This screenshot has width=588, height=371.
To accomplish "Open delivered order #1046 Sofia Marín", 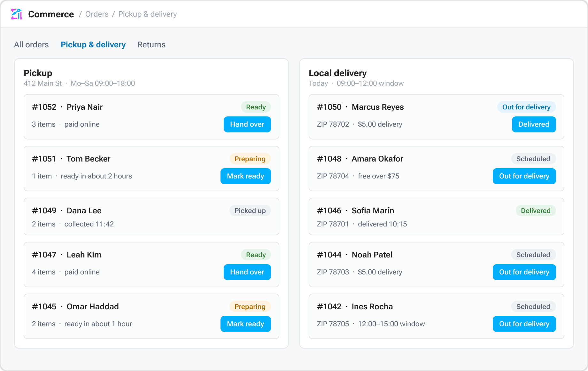I will tap(437, 217).
